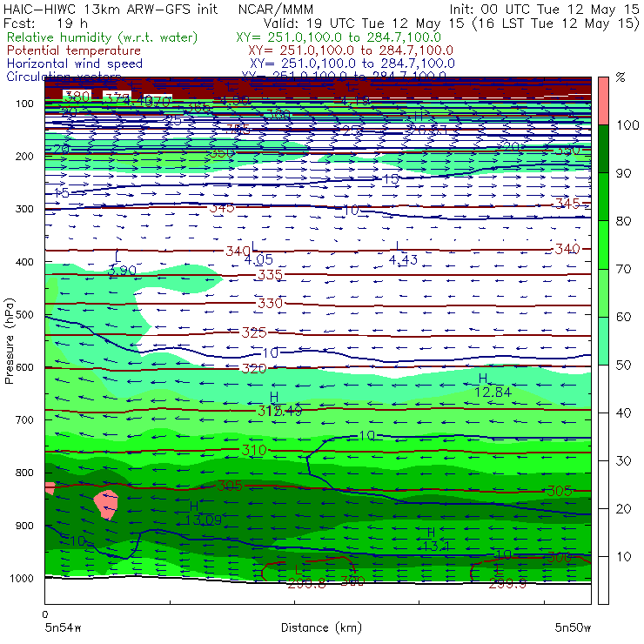Click the "5n50w" end location label

pyautogui.click(x=573, y=627)
